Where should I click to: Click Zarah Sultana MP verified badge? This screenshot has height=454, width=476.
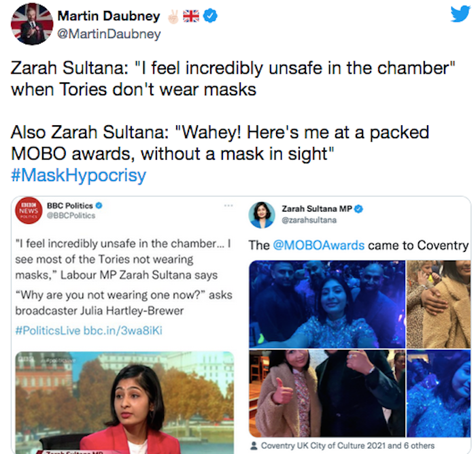tap(359, 209)
